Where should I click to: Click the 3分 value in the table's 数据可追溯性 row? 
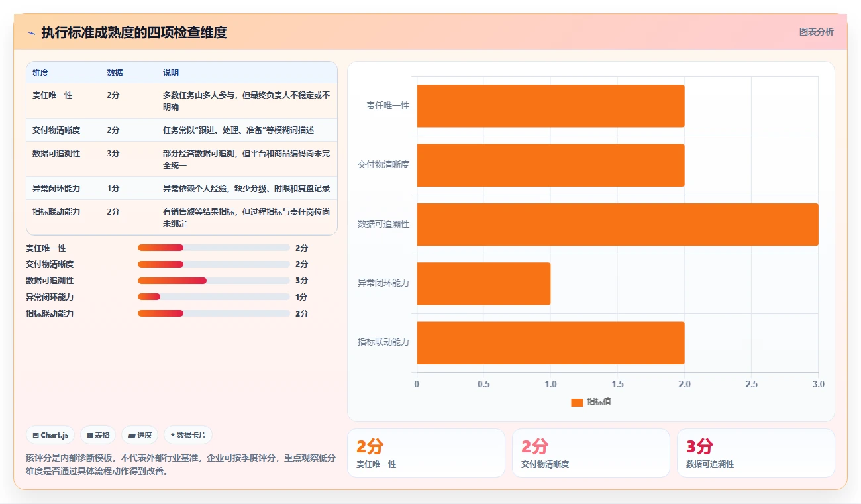(x=113, y=153)
